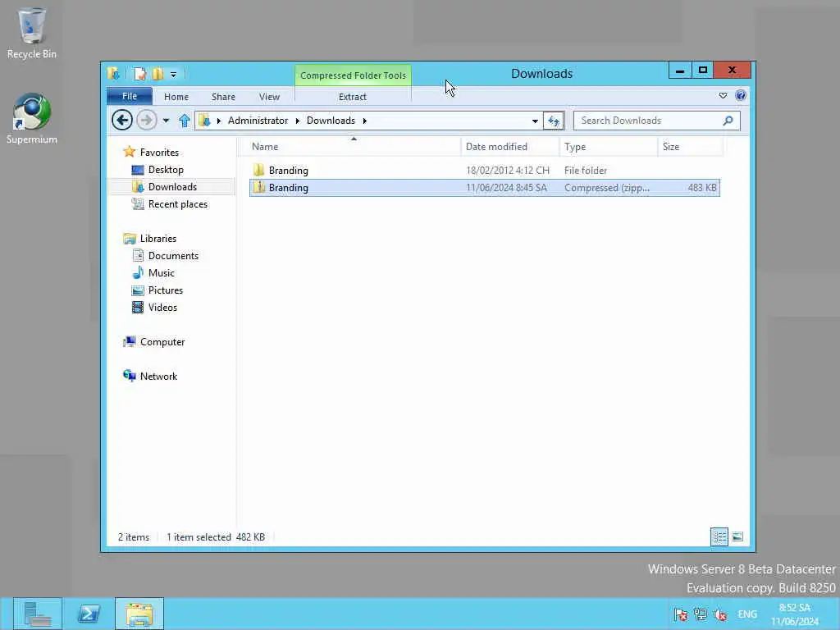Open the File menu tab

click(x=130, y=97)
